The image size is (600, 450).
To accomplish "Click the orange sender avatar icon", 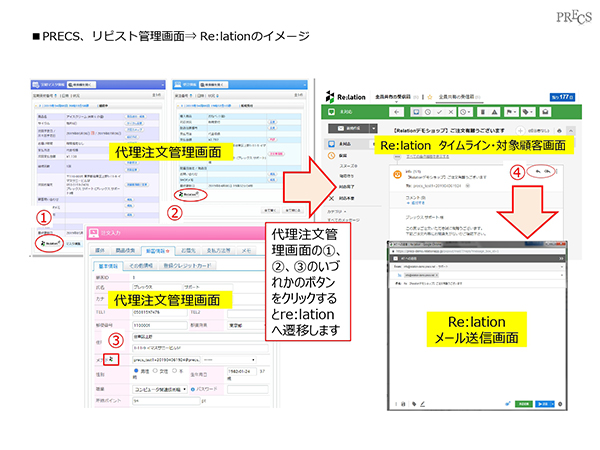I will (398, 174).
